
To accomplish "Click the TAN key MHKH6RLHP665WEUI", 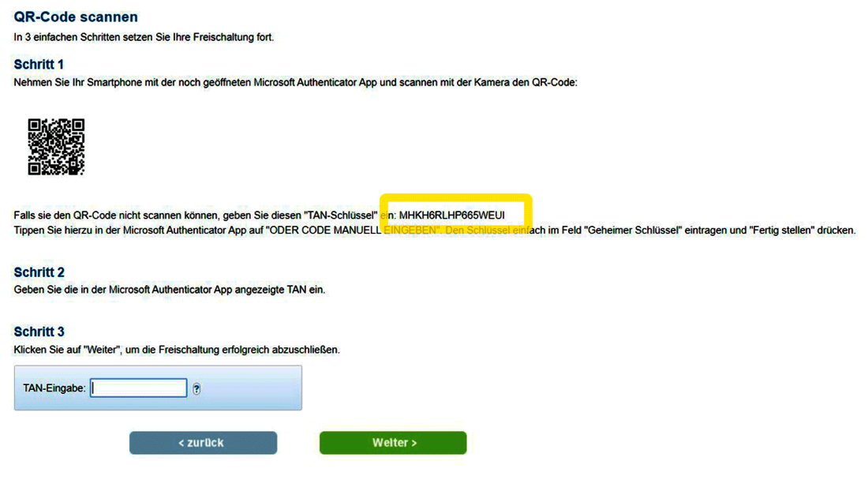I will [x=451, y=216].
